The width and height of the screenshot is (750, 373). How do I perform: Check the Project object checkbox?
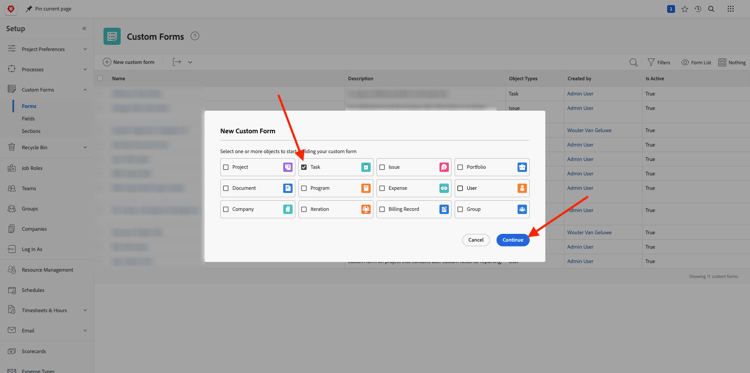pos(226,167)
